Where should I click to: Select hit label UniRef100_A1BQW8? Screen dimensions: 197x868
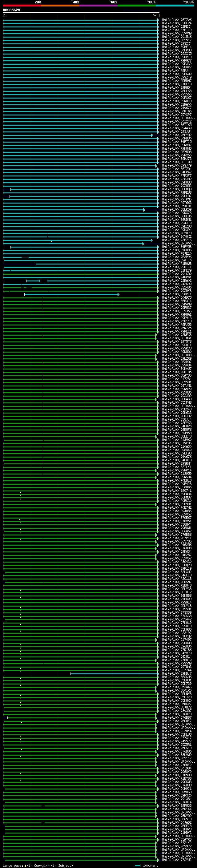[177, 264]
